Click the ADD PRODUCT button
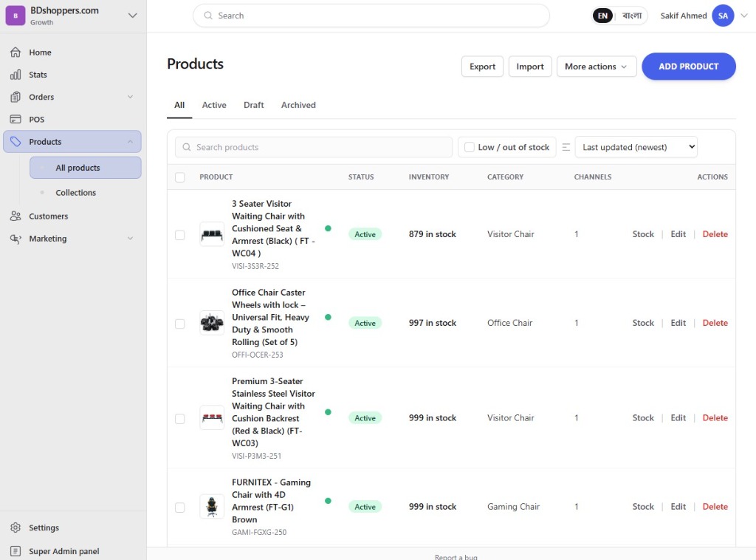The height and width of the screenshot is (560, 756). 689,66
